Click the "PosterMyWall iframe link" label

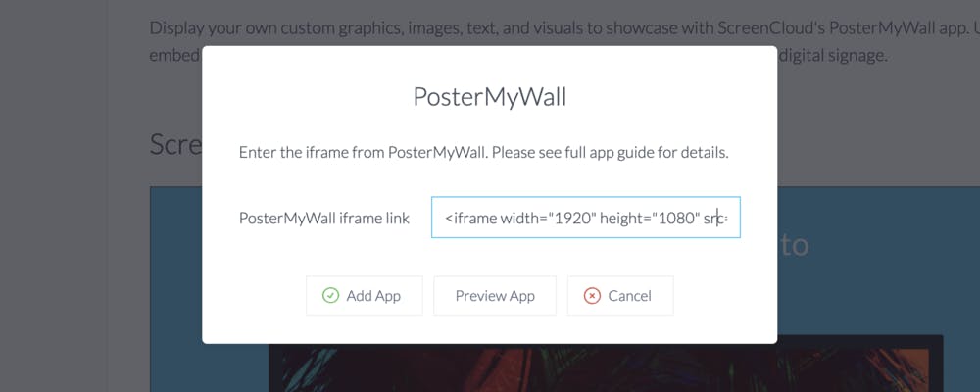pyautogui.click(x=324, y=219)
